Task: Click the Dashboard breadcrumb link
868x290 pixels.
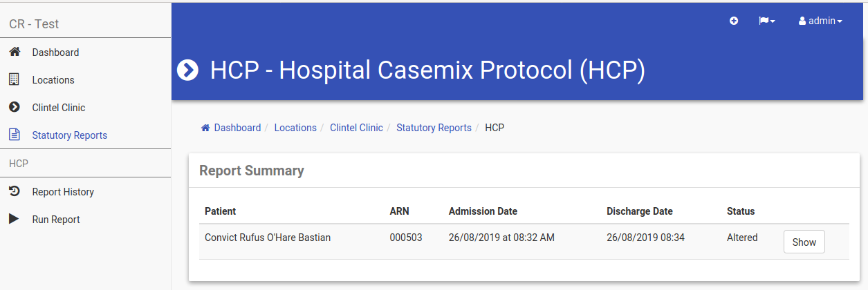Action: tap(237, 128)
